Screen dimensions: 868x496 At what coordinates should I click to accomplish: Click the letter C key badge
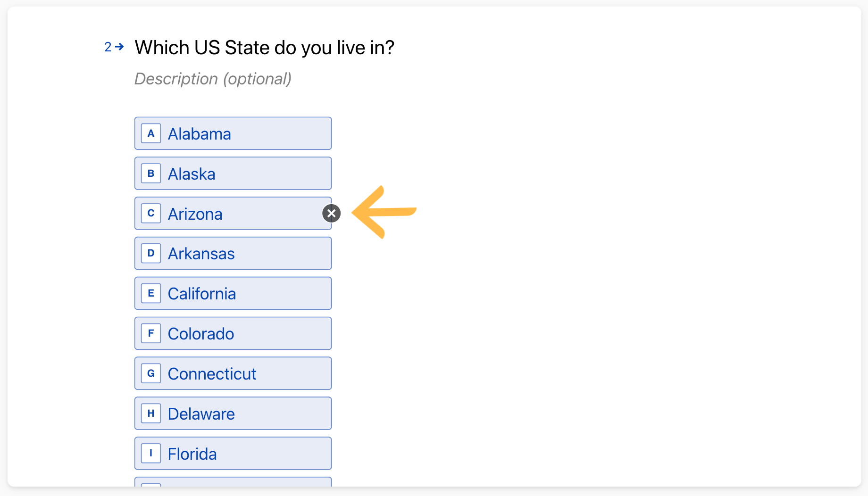point(151,214)
